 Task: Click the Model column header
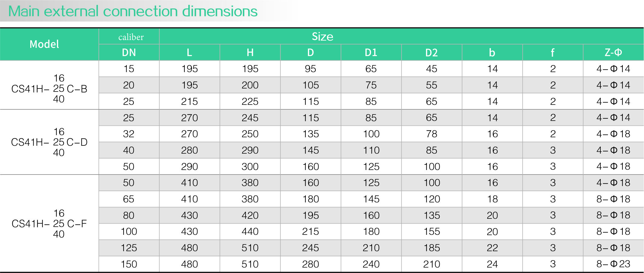click(44, 44)
